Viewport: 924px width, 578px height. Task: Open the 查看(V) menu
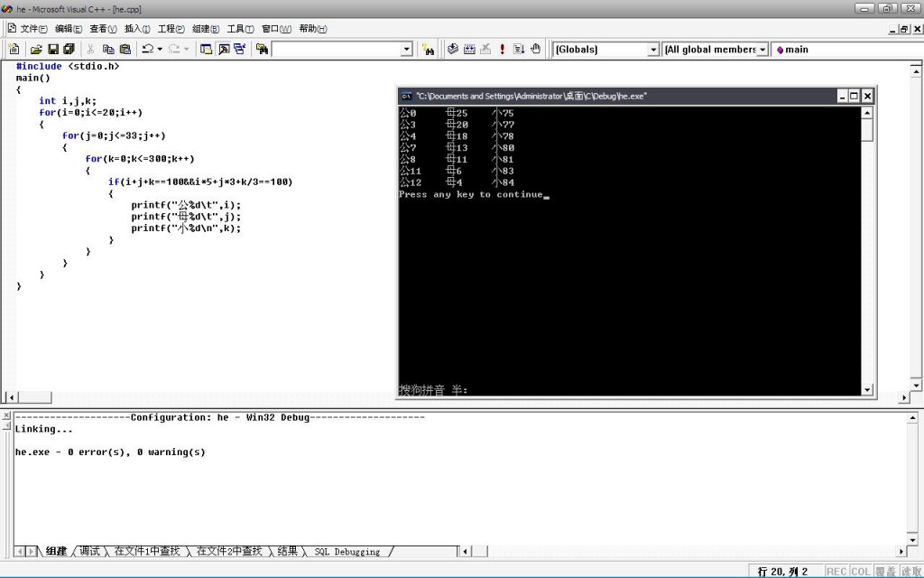click(103, 29)
